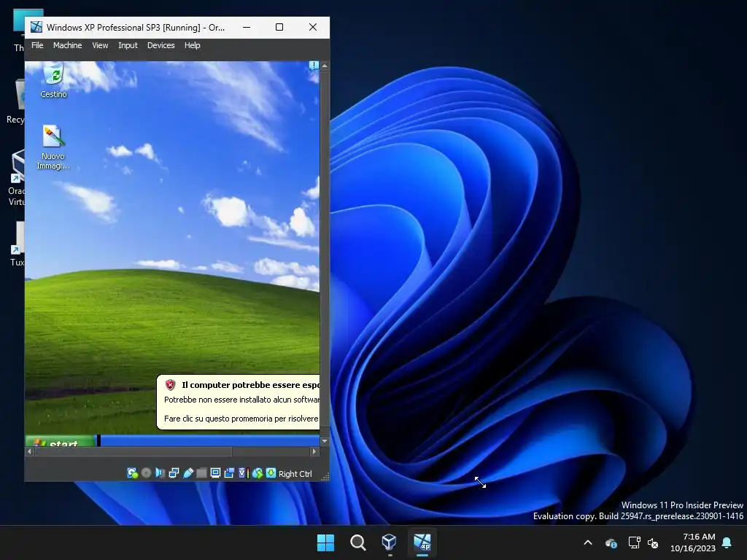747x560 pixels.
Task: Click the VM window's vertical scroll down arrow
Action: (325, 441)
